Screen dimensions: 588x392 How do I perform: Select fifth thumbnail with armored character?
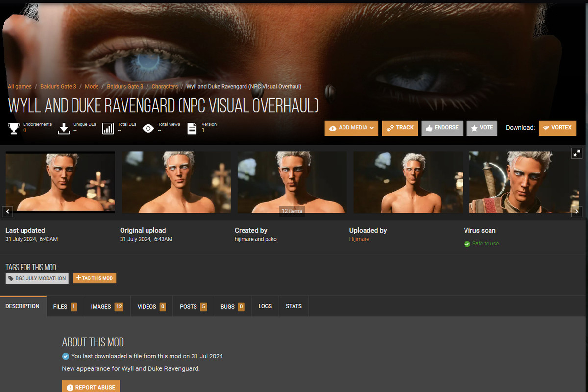(524, 182)
